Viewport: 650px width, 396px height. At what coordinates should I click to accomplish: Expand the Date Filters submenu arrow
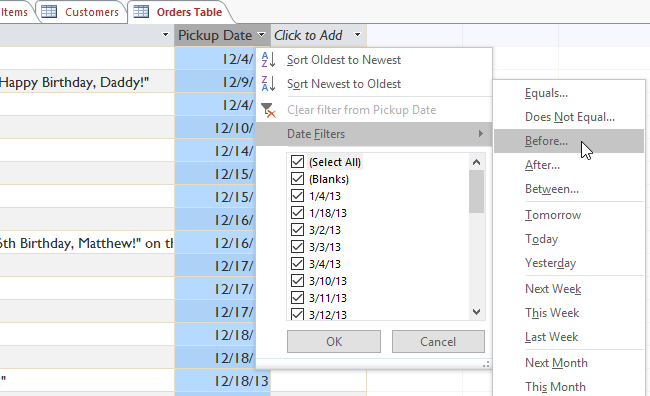(x=480, y=134)
